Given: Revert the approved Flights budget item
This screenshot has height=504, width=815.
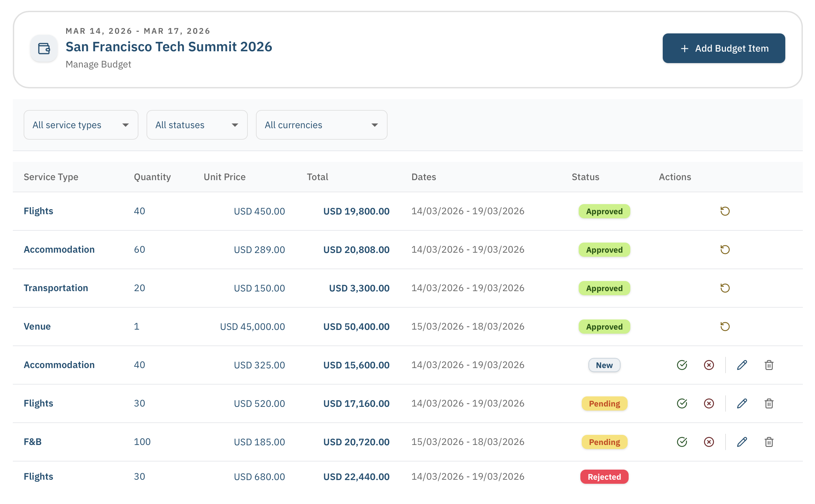Looking at the screenshot, I should click(x=725, y=211).
